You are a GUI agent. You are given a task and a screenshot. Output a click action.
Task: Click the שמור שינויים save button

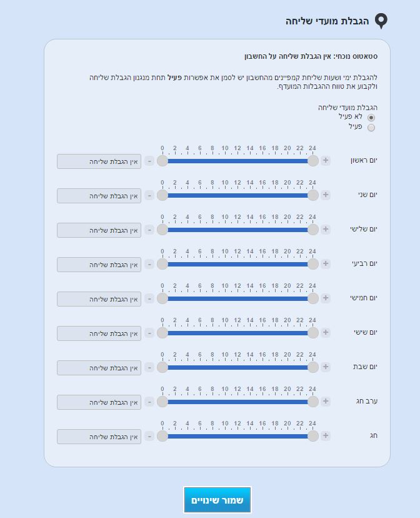(x=217, y=500)
